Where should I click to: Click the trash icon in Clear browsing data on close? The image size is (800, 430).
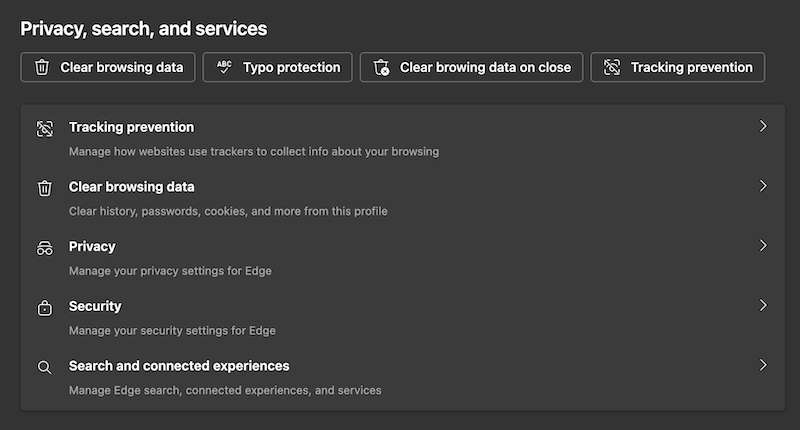click(381, 68)
